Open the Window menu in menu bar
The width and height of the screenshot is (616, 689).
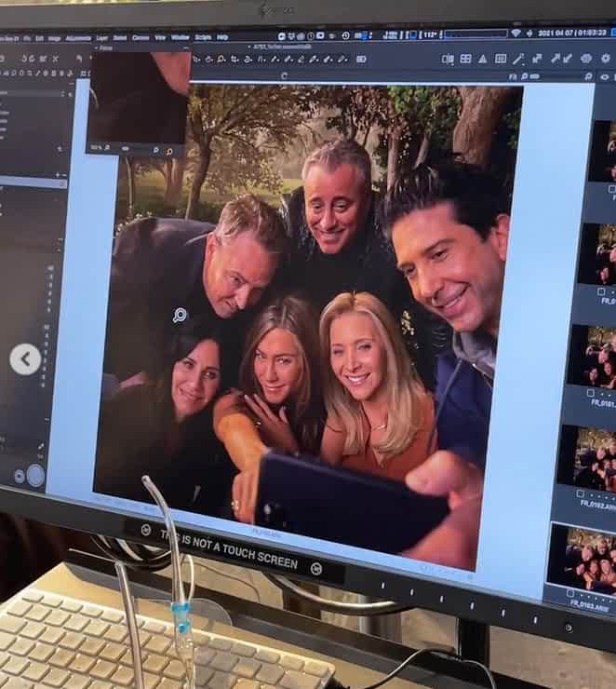[x=181, y=37]
